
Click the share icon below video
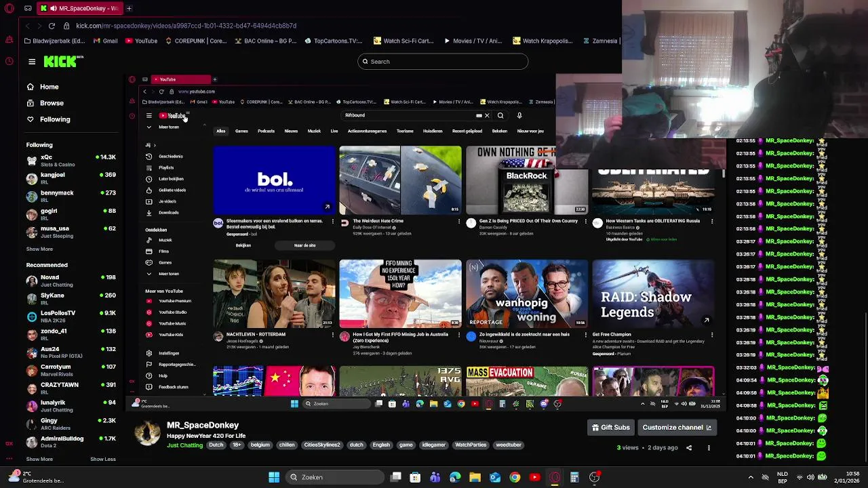click(x=689, y=448)
